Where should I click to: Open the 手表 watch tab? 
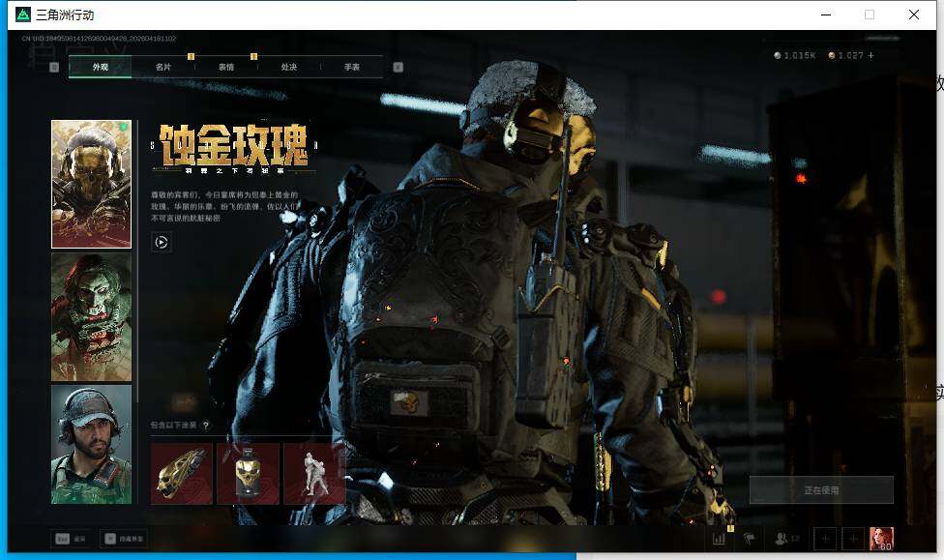click(x=352, y=67)
